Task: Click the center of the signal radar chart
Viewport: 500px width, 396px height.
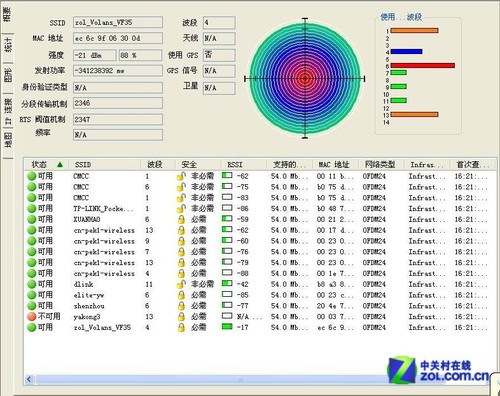Action: click(305, 79)
